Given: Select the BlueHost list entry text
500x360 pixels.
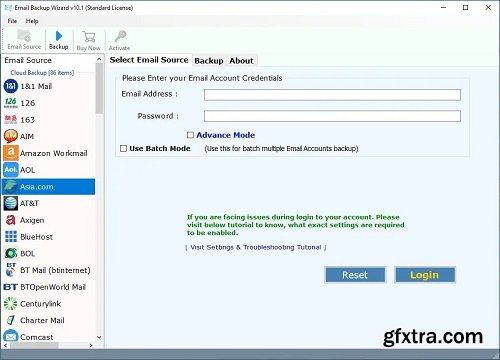Looking at the screenshot, I should 36,237.
